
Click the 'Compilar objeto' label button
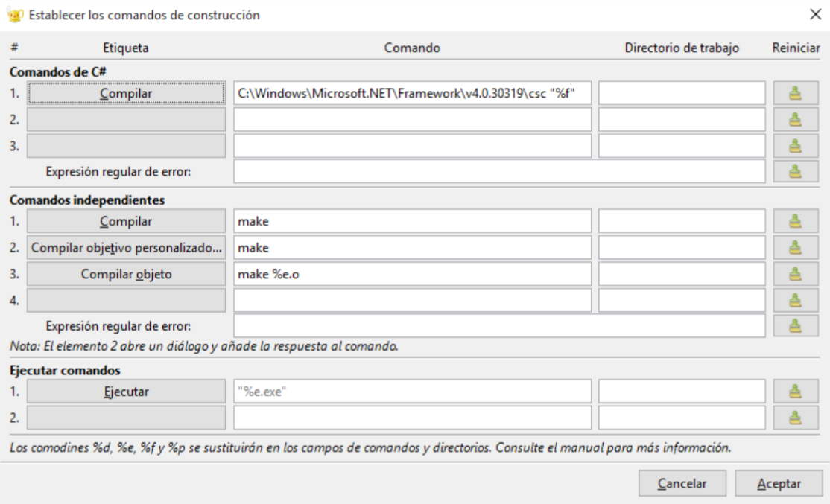[x=126, y=274]
